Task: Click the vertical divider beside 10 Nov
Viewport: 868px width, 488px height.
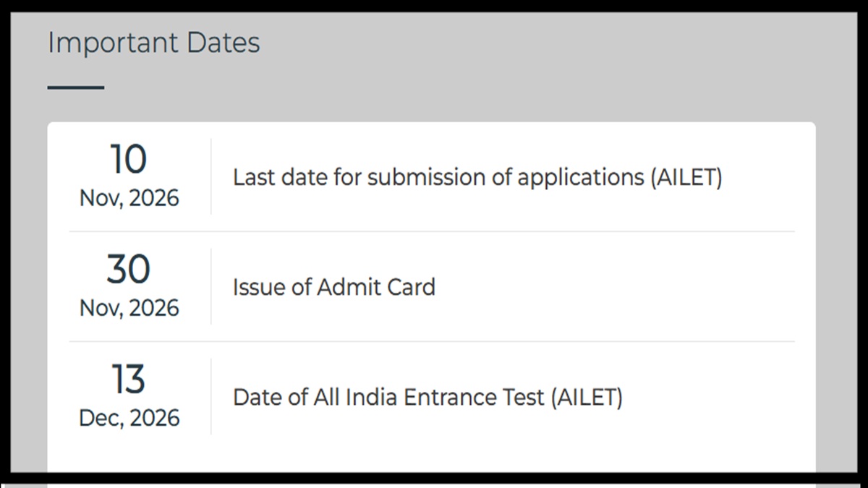Action: 211,176
